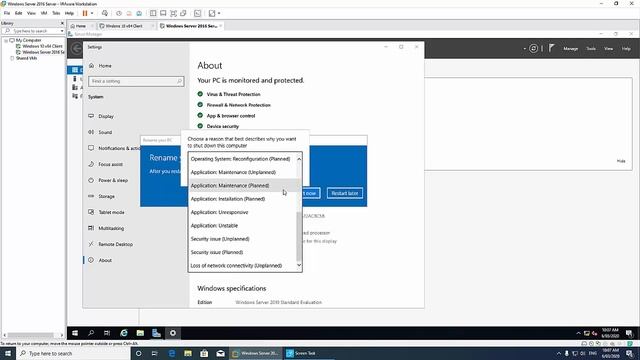
Task: Click the reason list scroll down arrow
Action: tap(299, 266)
